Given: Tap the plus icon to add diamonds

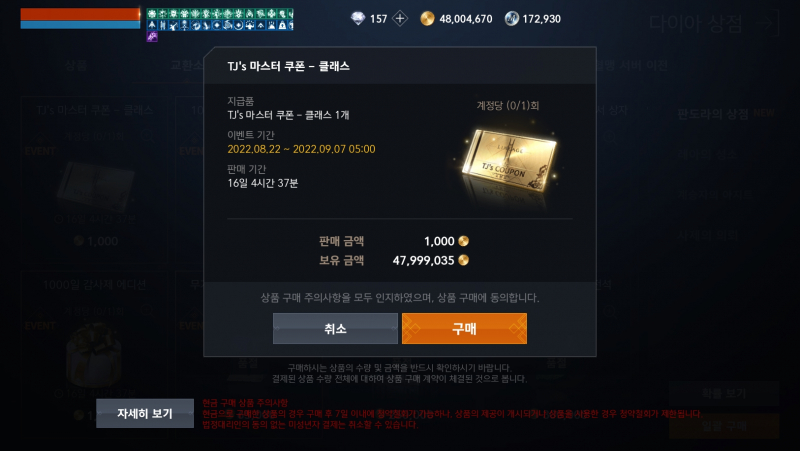Looking at the screenshot, I should (400, 19).
